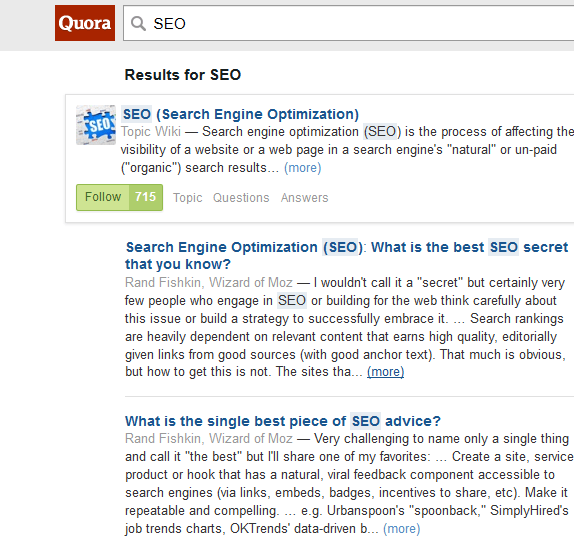The image size is (574, 552).
Task: Click the Quora logo
Action: pyautogui.click(x=85, y=23)
